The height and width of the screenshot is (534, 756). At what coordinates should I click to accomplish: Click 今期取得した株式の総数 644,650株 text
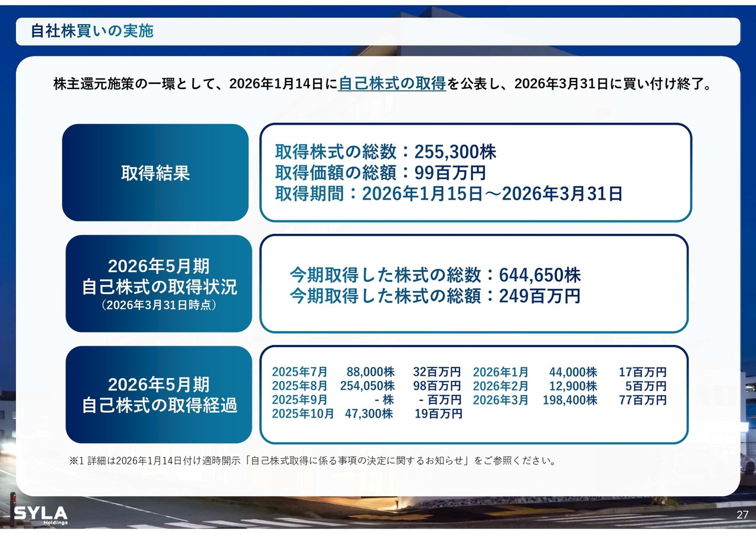click(435, 275)
